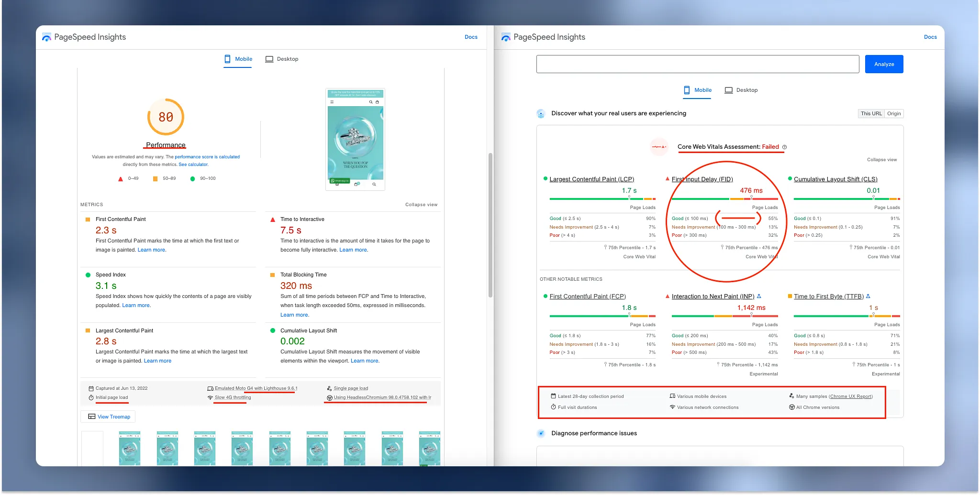Click the URL input field
Screen dimensions: 980x495
coord(698,64)
